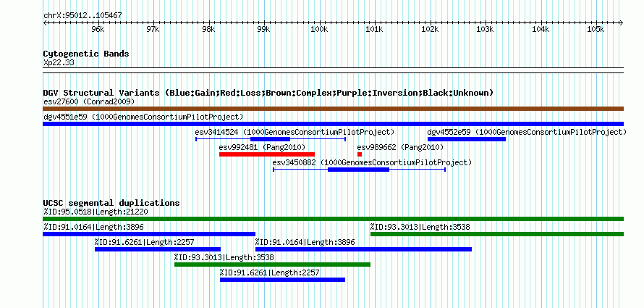
Task: Select the green 93.3013 duplication bar starting near 101k
Action: point(497,234)
